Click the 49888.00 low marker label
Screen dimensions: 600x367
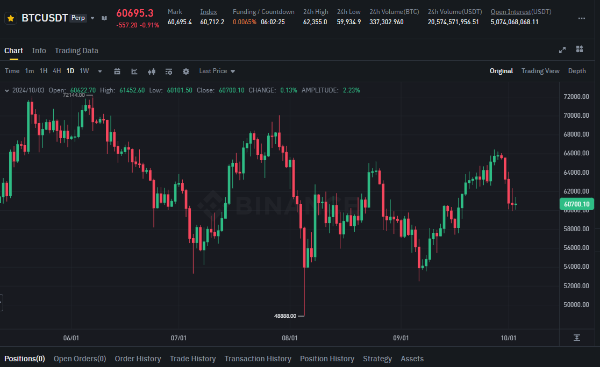[x=285, y=316]
